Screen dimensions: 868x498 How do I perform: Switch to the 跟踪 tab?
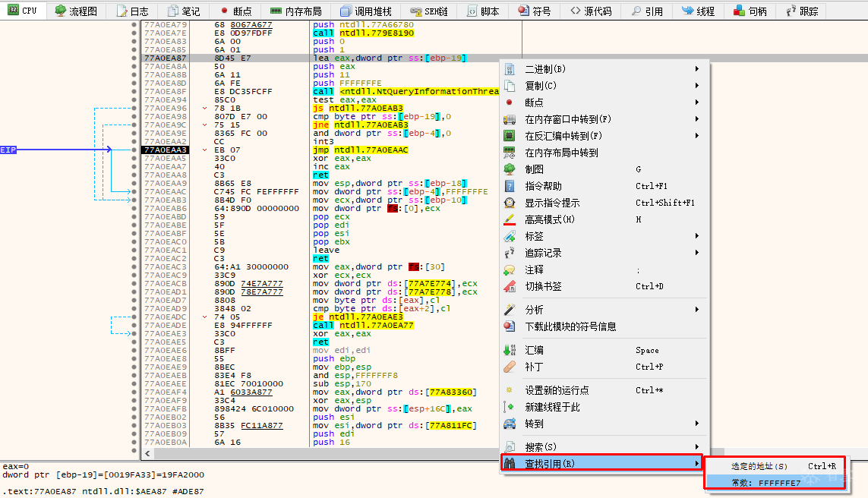coord(802,11)
